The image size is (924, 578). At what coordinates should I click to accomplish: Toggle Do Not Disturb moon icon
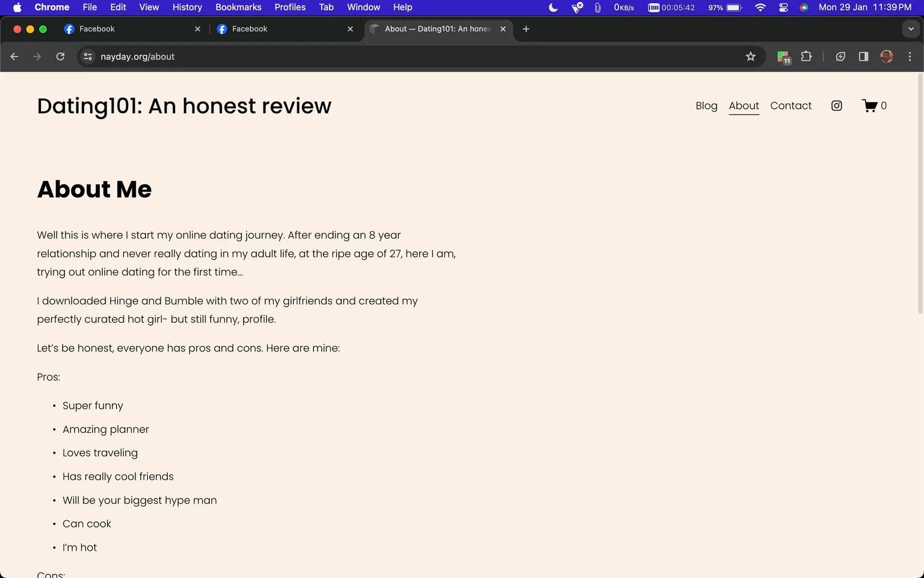click(x=553, y=7)
